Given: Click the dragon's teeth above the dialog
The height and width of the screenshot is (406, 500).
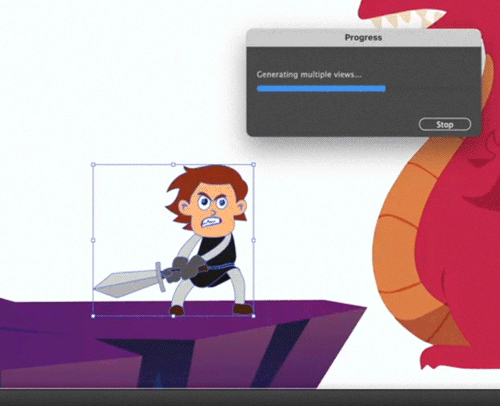Looking at the screenshot, I should 407,18.
